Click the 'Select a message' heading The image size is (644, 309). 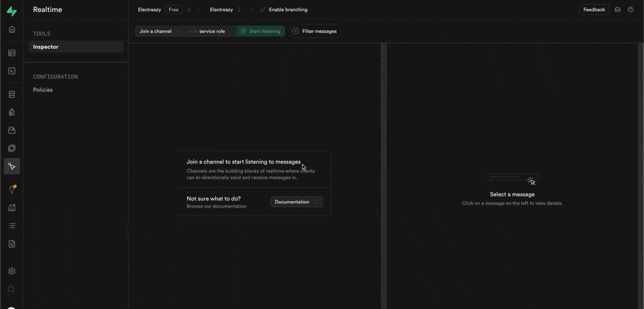click(x=512, y=194)
